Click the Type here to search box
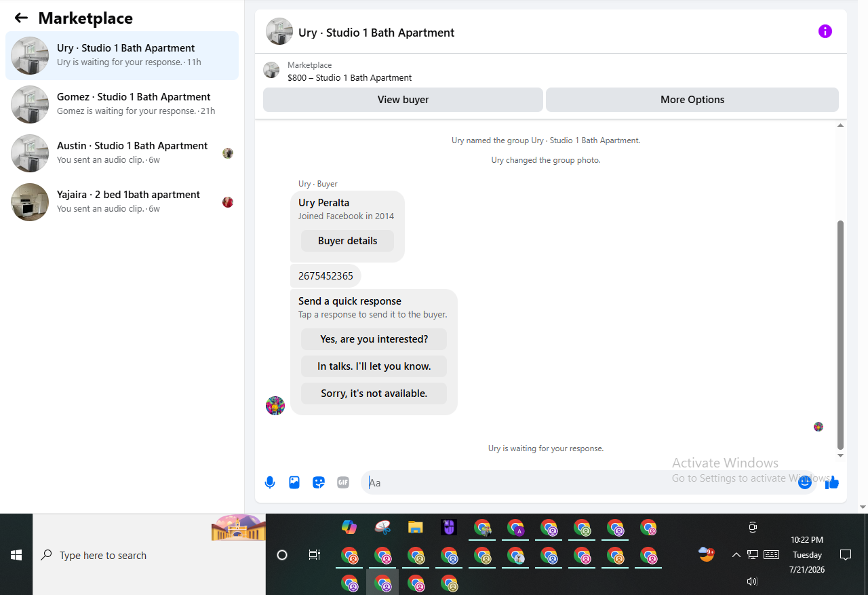 149,555
